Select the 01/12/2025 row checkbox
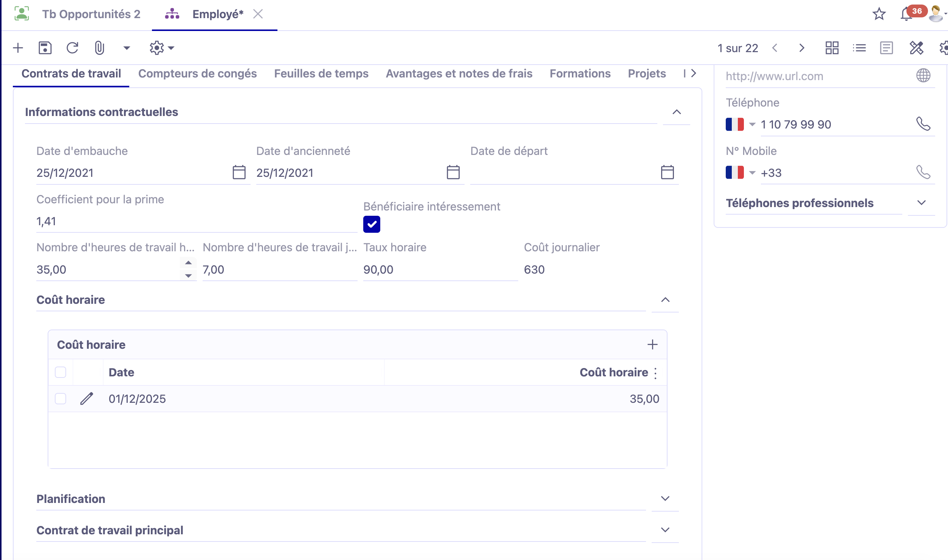Screen dimensions: 948x560 coord(60,398)
